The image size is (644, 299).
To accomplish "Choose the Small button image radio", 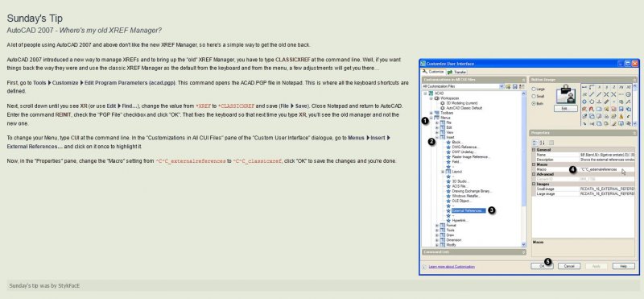I will (534, 96).
